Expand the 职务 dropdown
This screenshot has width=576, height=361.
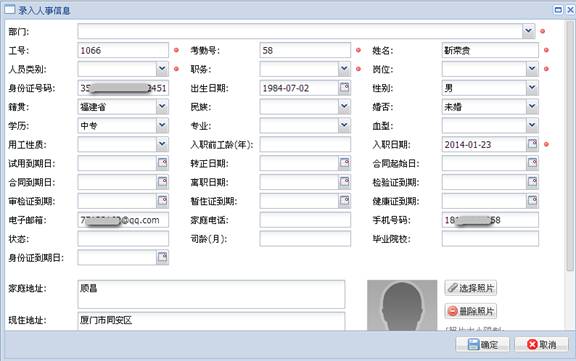(x=344, y=69)
